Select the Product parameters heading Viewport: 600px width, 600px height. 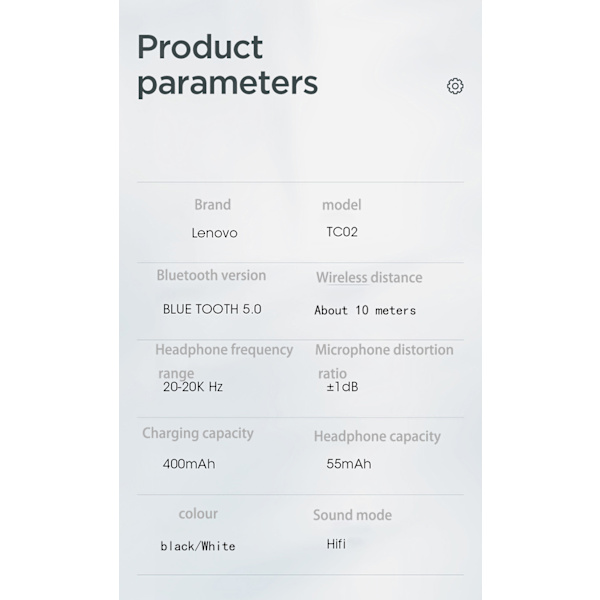coord(227,64)
